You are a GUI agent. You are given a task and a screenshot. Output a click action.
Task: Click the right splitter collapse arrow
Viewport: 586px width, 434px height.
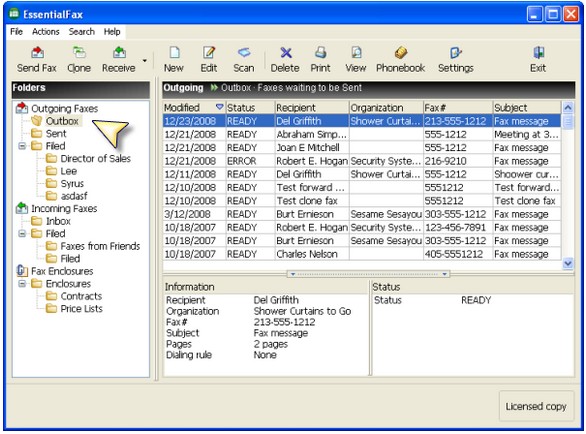[444, 274]
